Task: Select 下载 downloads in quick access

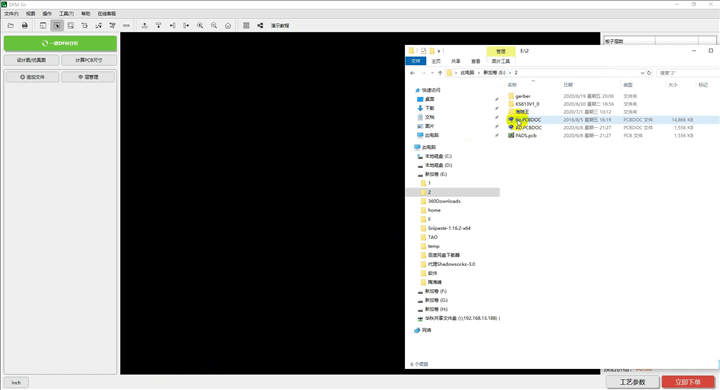Action: [429, 108]
